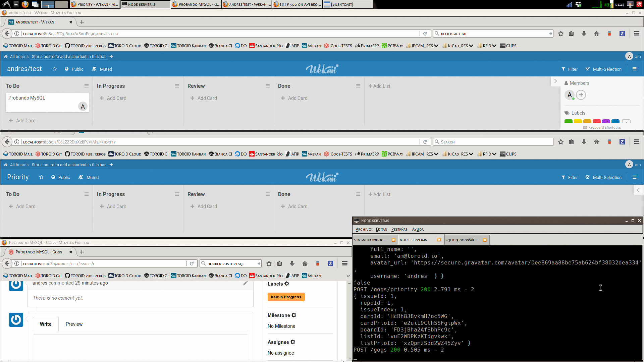644x362 pixels.
Task: Toggle Multi-Selection on Priority board
Action: pos(604,178)
